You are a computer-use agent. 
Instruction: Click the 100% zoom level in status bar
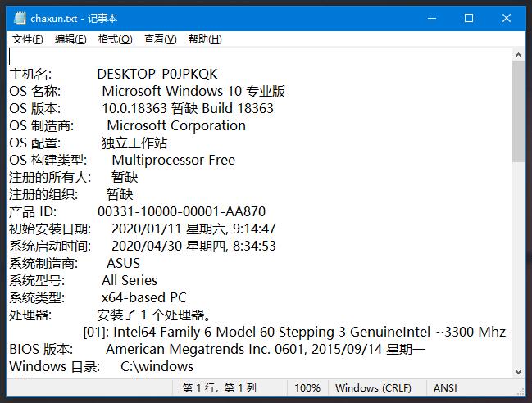click(307, 388)
